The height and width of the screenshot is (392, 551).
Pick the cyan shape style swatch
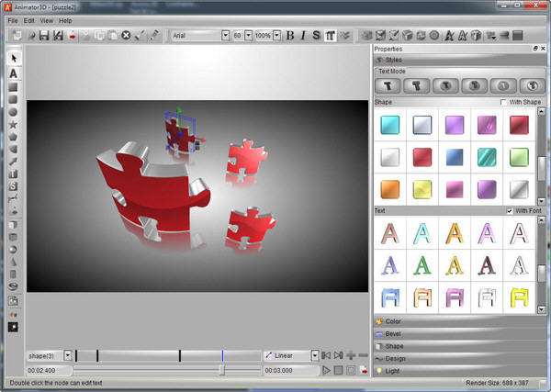[x=392, y=124]
